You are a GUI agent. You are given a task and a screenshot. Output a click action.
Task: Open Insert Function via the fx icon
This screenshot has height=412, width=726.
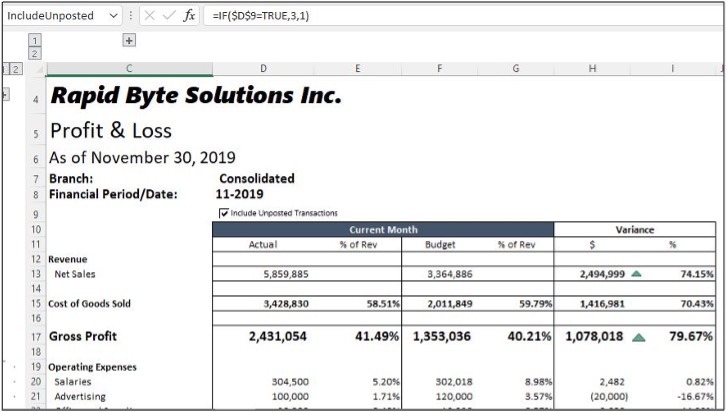tap(189, 16)
